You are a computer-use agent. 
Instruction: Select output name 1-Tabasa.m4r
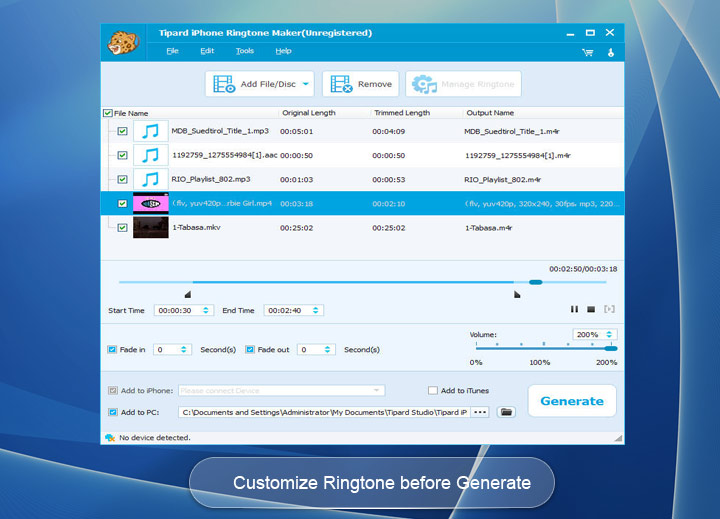[488, 228]
